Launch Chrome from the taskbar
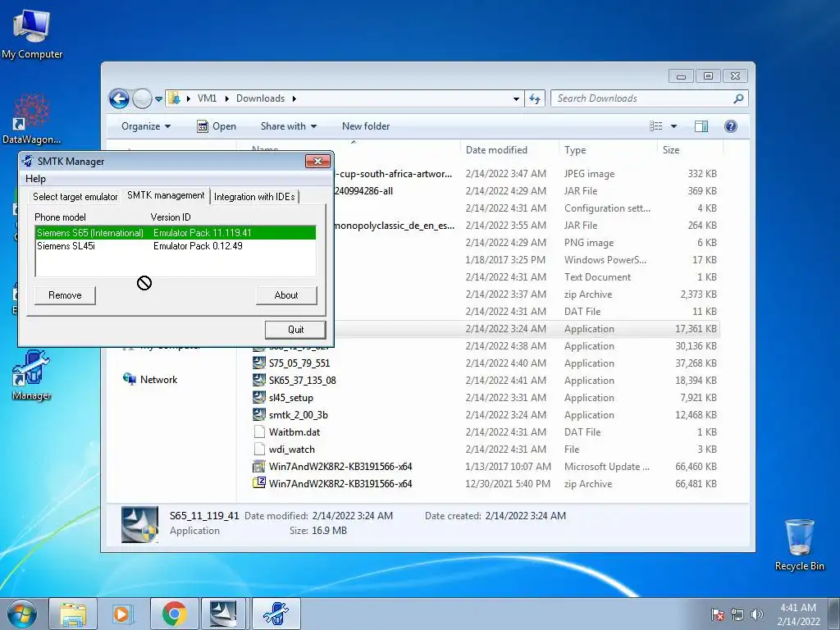This screenshot has width=840, height=630. pos(174,614)
